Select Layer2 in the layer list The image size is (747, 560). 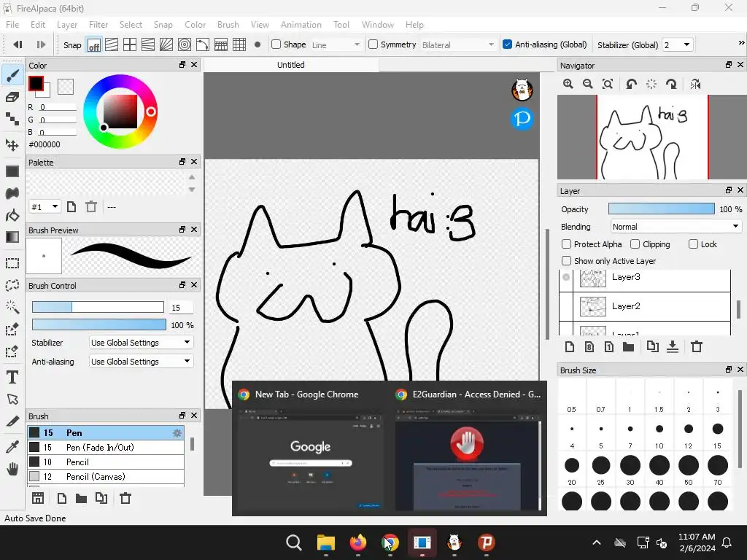coord(645,306)
